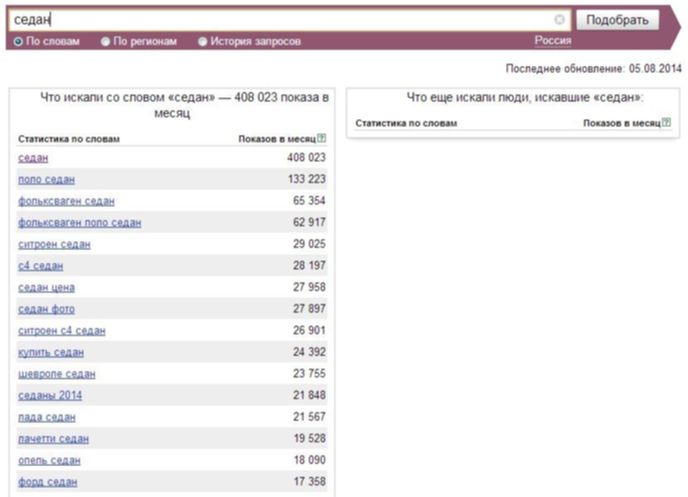Click the value '65 354' in the table
Screen dimensions: 688x497
pos(309,200)
